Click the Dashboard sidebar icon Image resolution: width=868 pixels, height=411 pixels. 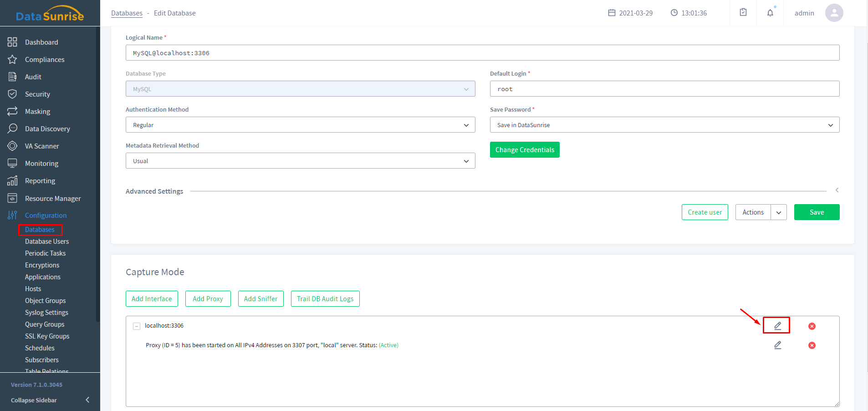click(12, 42)
